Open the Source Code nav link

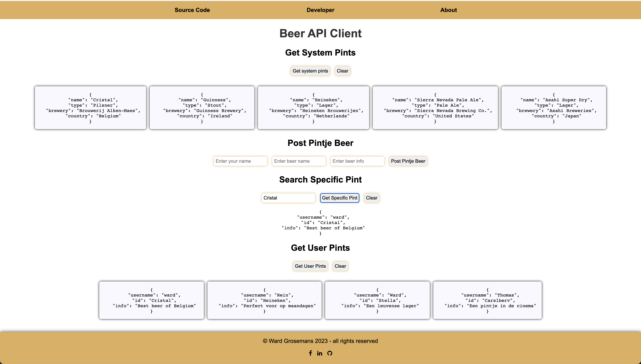tap(192, 10)
